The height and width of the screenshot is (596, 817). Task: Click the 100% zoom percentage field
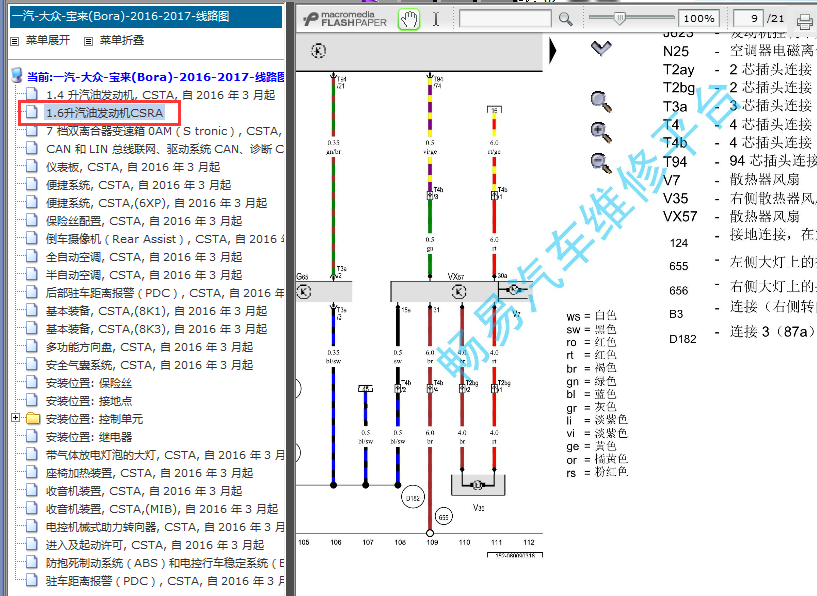coord(699,19)
